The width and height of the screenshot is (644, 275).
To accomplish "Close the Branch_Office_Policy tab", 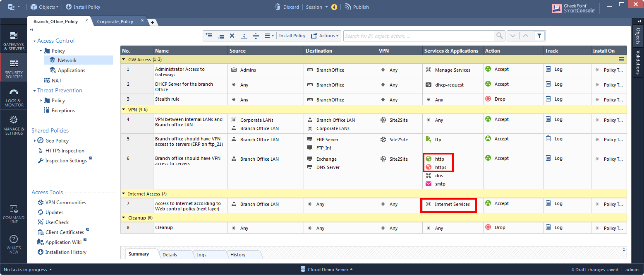I will click(x=87, y=20).
